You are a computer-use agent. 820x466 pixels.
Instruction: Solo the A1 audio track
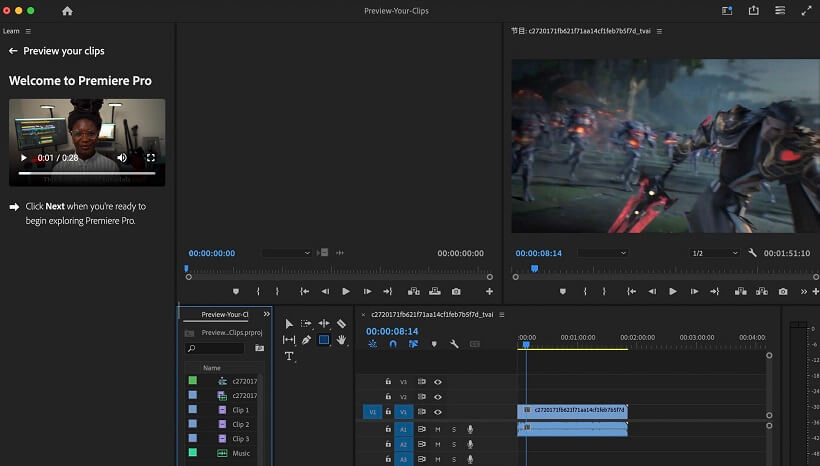[x=454, y=429]
